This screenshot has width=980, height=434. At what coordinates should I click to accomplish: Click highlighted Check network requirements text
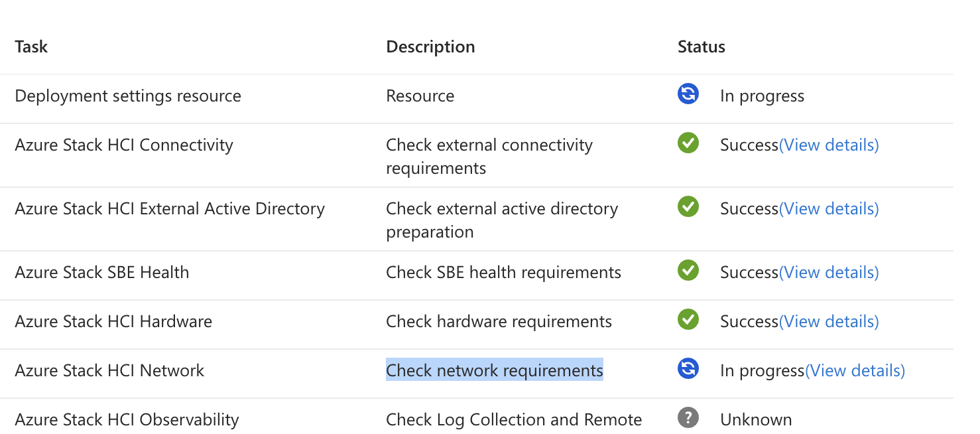pos(495,370)
